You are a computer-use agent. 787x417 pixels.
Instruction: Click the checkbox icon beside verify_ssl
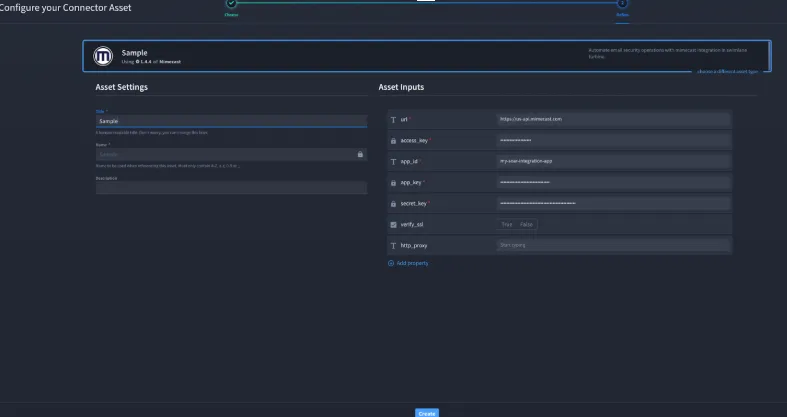pyautogui.click(x=394, y=225)
